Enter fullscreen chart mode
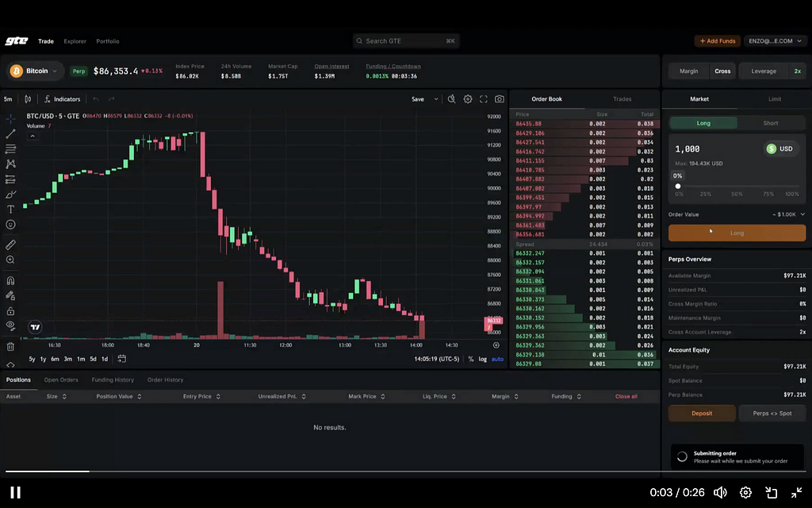Screen dimensions: 812x508 click(484, 99)
